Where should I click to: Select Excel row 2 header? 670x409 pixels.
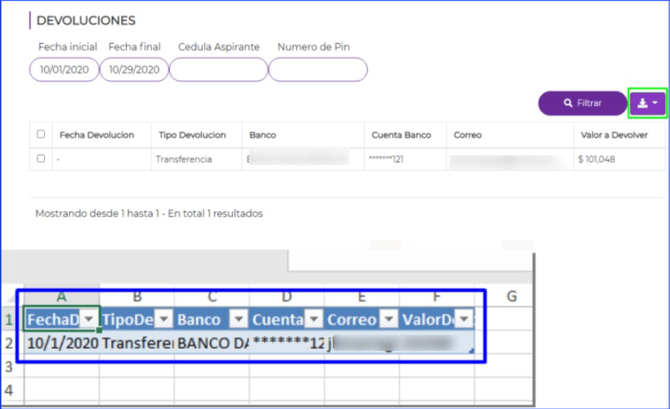point(9,343)
